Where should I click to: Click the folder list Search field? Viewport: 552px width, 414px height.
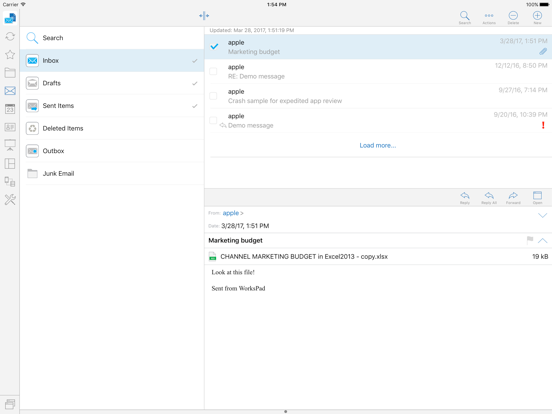(x=112, y=38)
